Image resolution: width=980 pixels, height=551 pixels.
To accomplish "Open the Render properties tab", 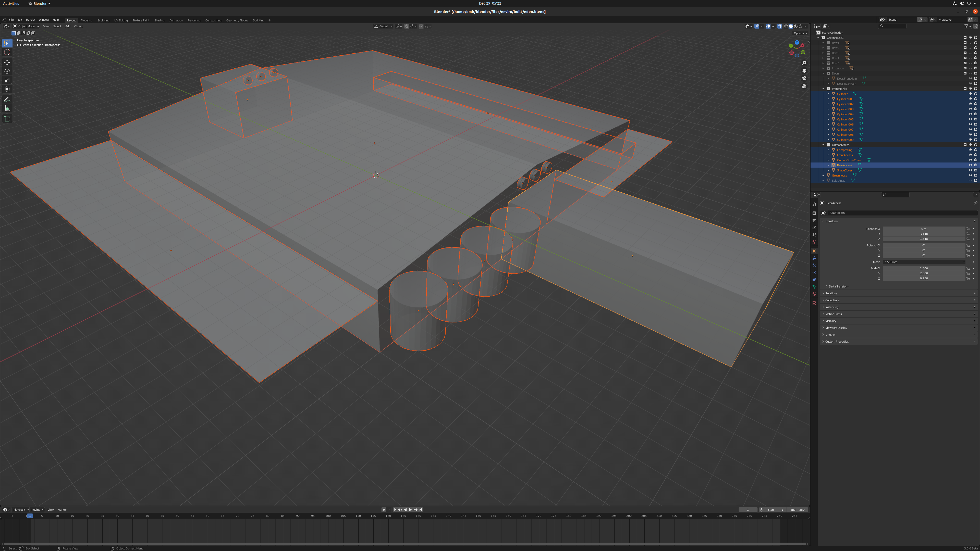I will (814, 213).
